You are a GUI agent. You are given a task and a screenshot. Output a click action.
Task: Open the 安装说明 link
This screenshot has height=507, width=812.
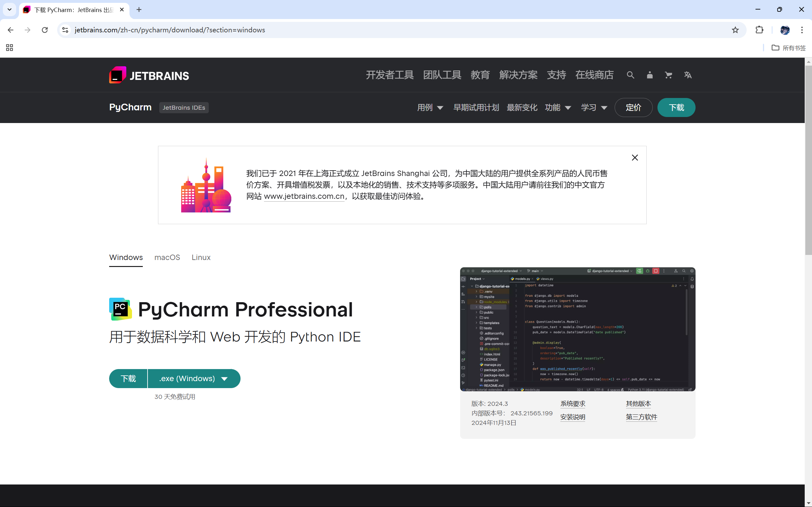573,417
